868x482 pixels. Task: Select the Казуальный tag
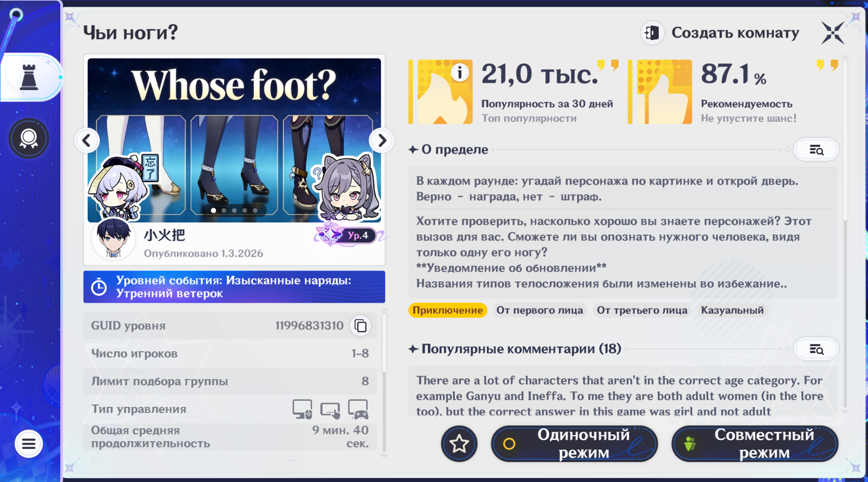(732, 310)
